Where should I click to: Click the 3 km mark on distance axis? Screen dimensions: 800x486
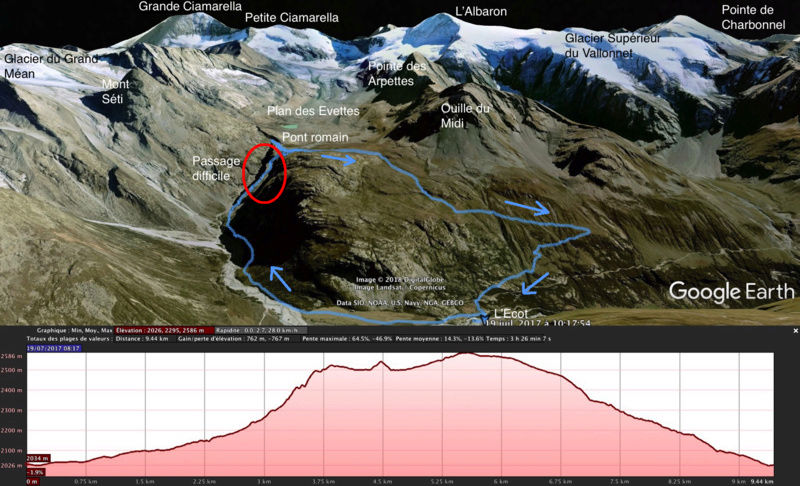tap(264, 481)
